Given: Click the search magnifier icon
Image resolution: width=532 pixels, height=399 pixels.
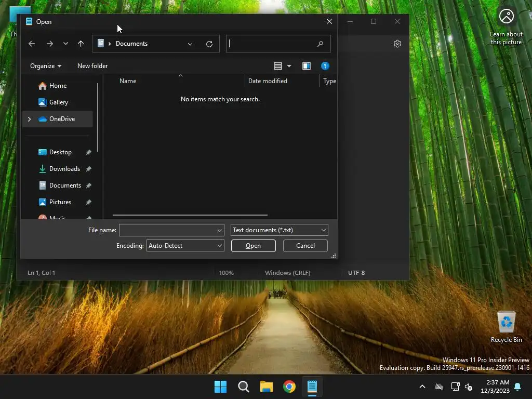Looking at the screenshot, I should pyautogui.click(x=320, y=44).
